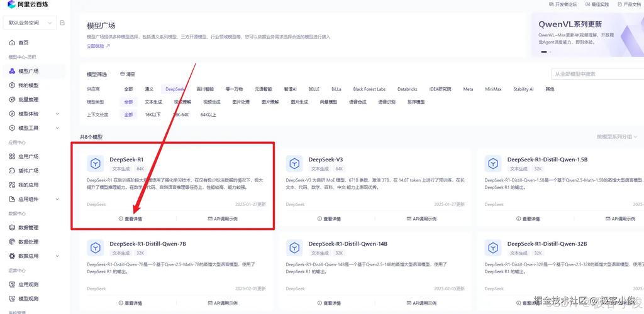Select the DeepSeek supplier filter
The image size is (644, 314).
click(175, 89)
